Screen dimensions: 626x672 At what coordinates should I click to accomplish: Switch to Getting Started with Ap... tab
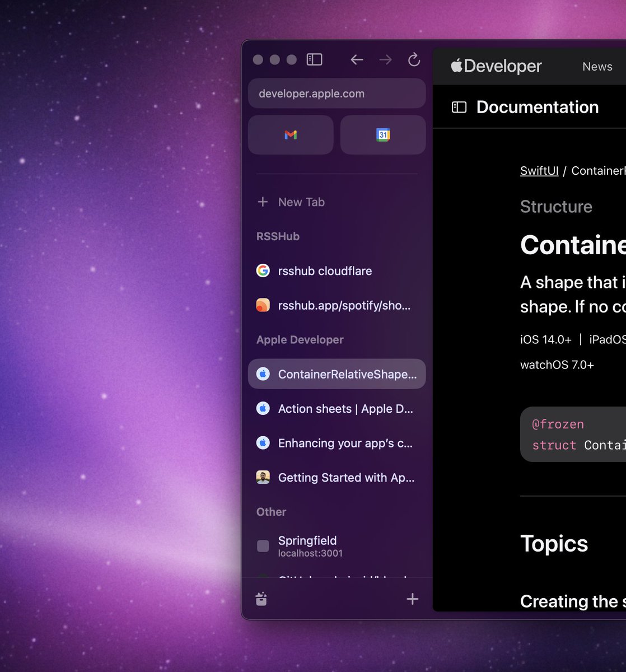[x=337, y=478]
